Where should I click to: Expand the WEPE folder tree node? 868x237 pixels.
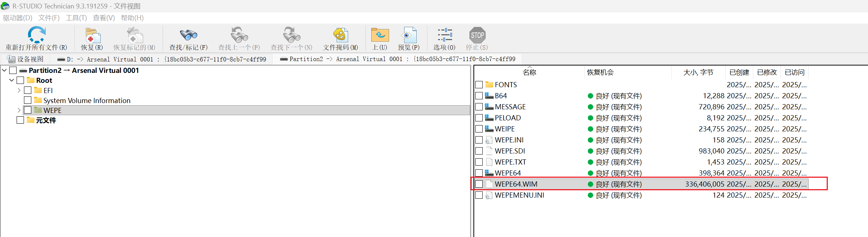coord(19,110)
